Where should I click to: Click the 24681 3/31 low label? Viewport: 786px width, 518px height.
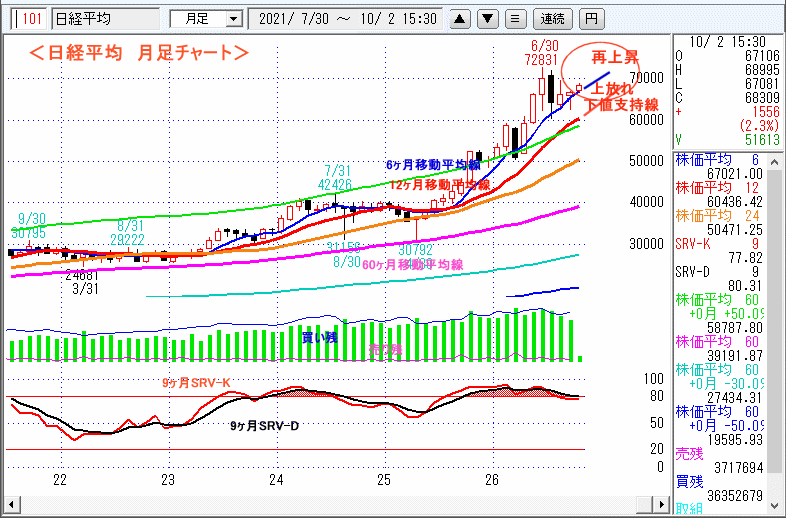(x=82, y=282)
